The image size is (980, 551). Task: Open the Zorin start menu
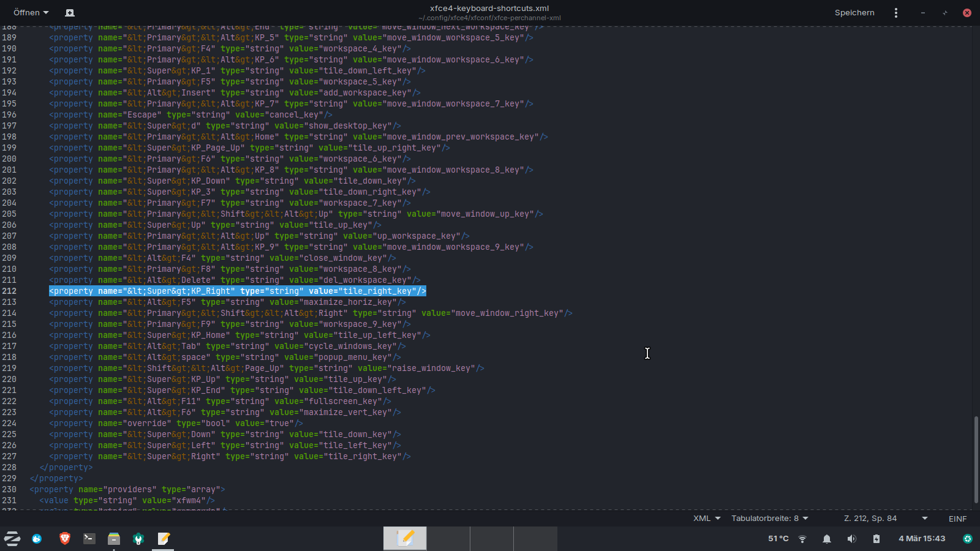tap(12, 539)
